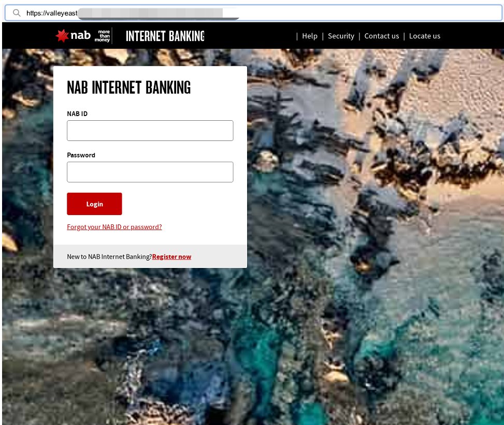This screenshot has height=425, width=504.
Task: Follow the Register now link
Action: 171,257
